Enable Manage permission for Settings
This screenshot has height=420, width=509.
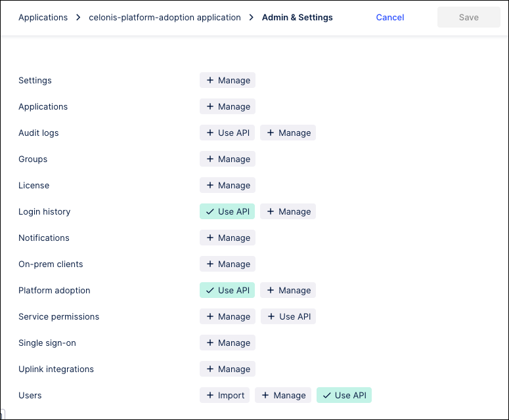(227, 80)
